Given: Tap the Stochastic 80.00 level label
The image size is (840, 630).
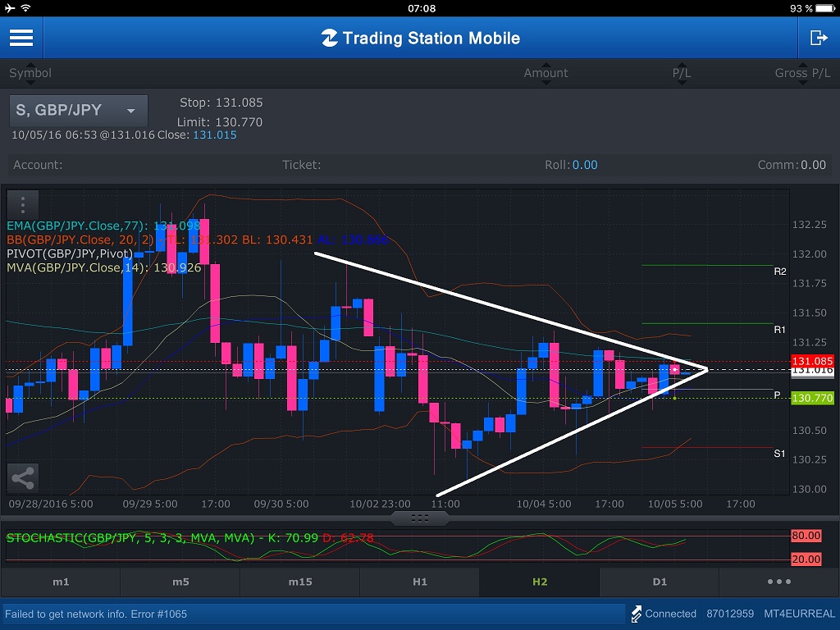Looking at the screenshot, I should pos(806,536).
